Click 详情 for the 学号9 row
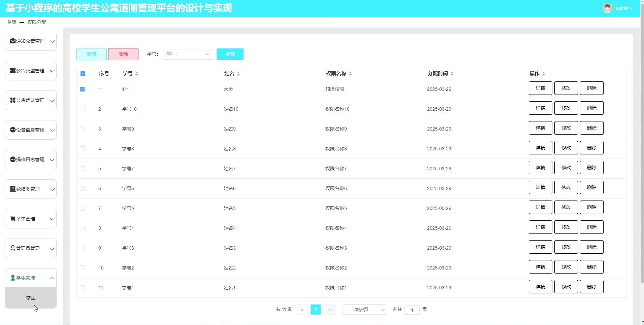The width and height of the screenshot is (644, 325). click(540, 128)
